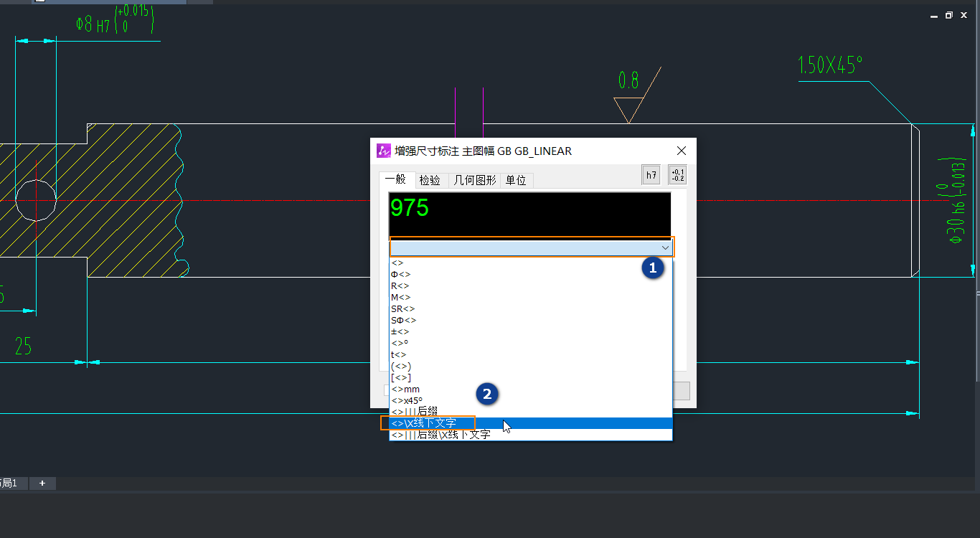Select the <>|||后缀 option
The width and height of the screenshot is (980, 538).
tap(531, 412)
